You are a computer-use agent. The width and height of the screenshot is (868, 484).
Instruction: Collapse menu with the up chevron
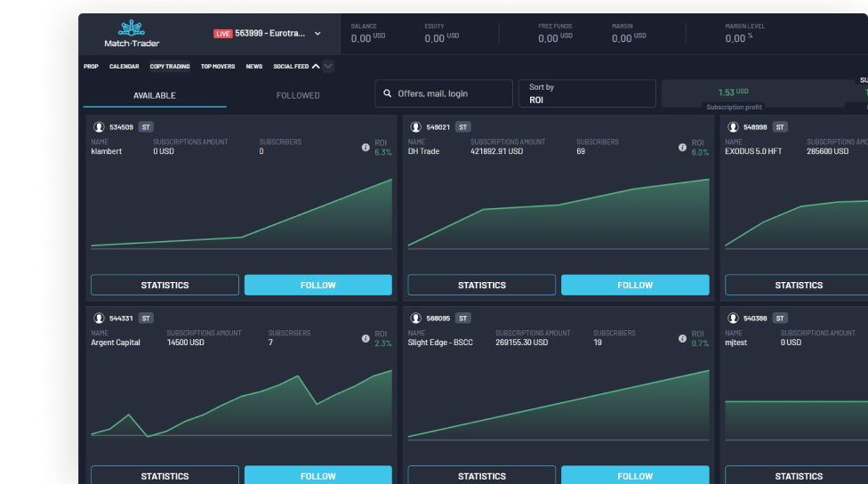316,67
